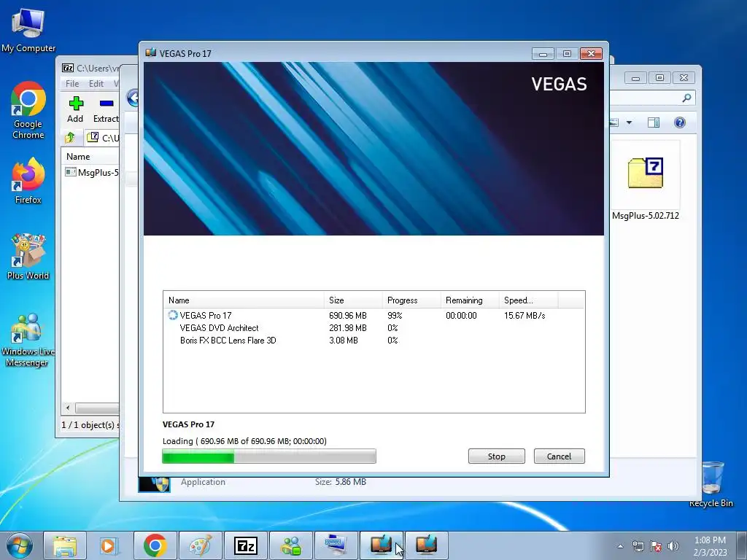Open Windows Explorer from the taskbar
The image size is (747, 560).
pos(65,545)
